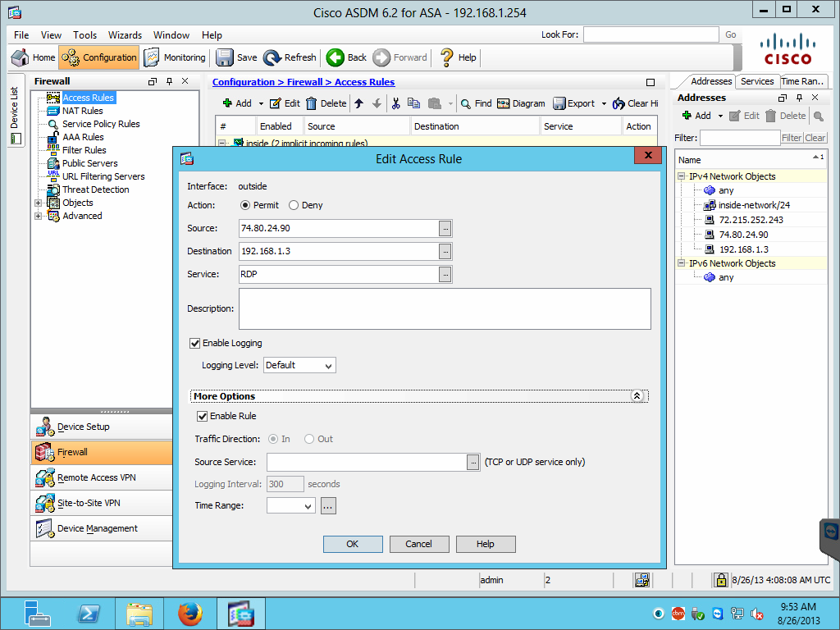Click the Destination browse ellipsis button

tap(445, 252)
